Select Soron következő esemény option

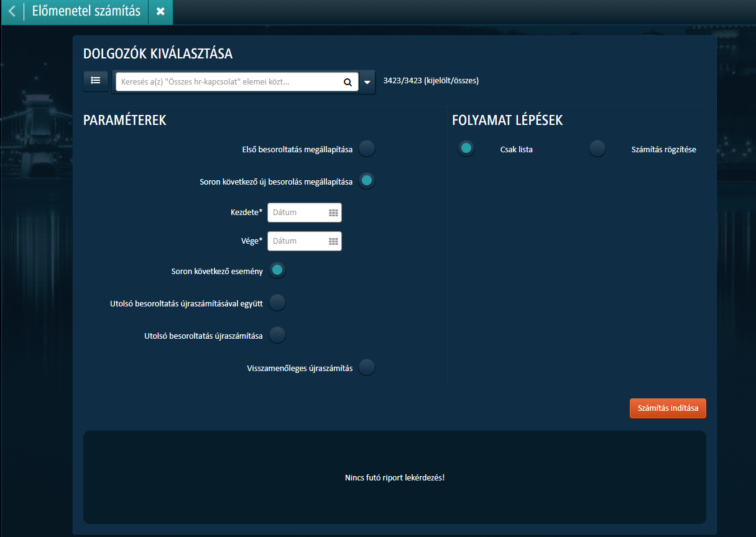tap(277, 270)
